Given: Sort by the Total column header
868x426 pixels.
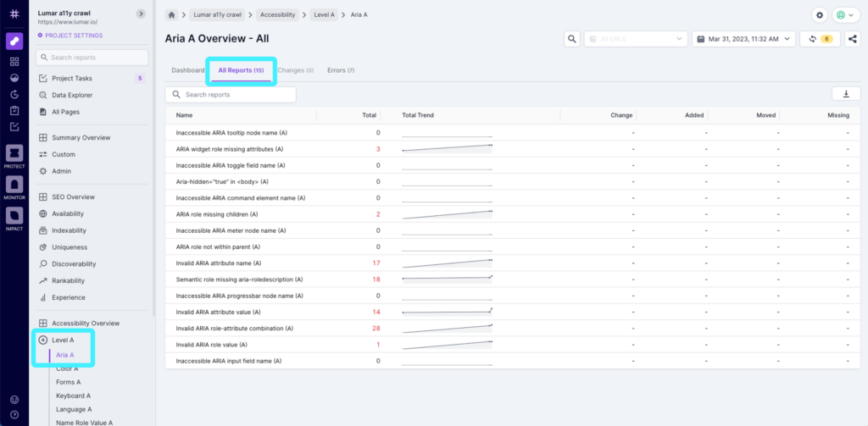Looking at the screenshot, I should (370, 115).
